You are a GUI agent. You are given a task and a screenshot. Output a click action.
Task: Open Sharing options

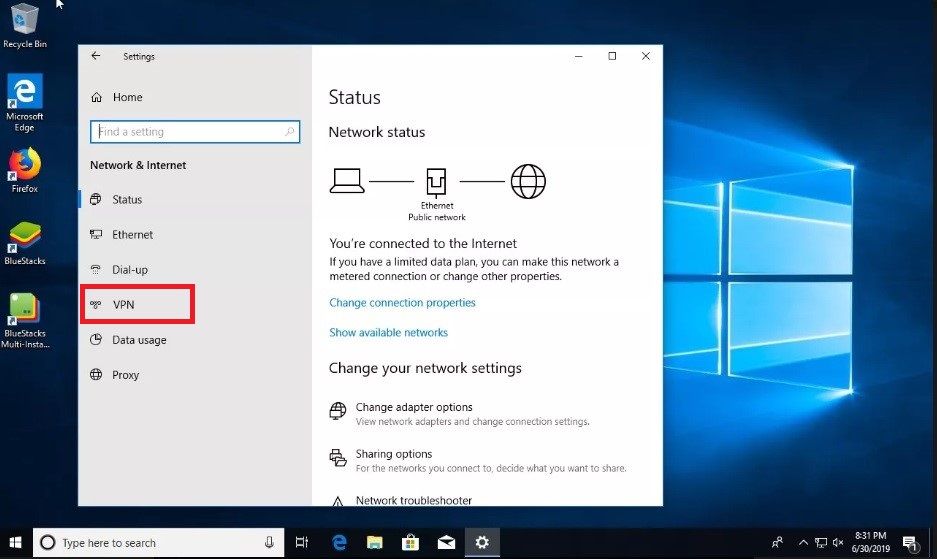pyautogui.click(x=393, y=455)
